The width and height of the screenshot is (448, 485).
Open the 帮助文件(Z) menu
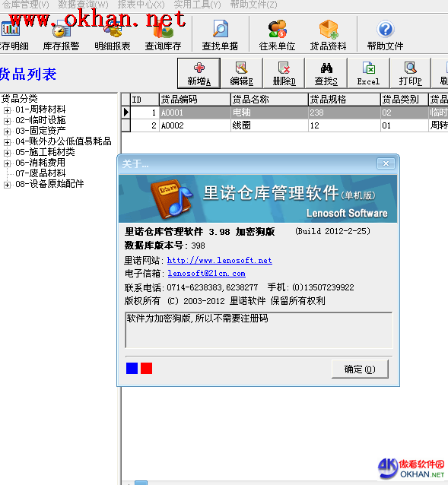pyautogui.click(x=254, y=5)
